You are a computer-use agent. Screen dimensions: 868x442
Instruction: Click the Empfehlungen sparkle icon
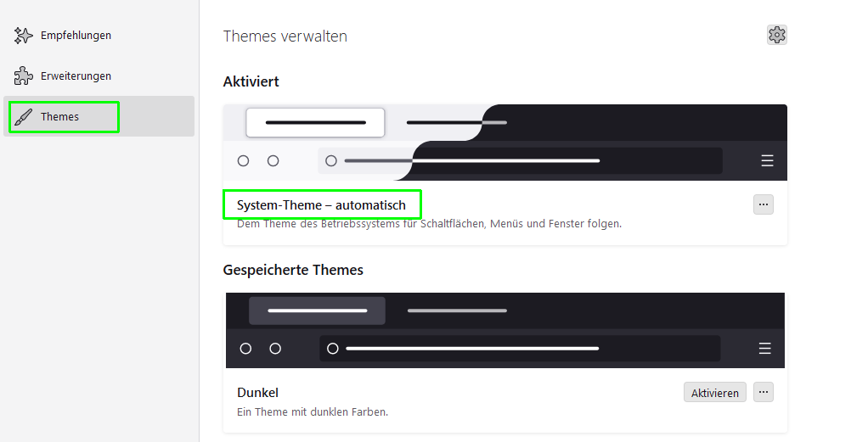[24, 36]
